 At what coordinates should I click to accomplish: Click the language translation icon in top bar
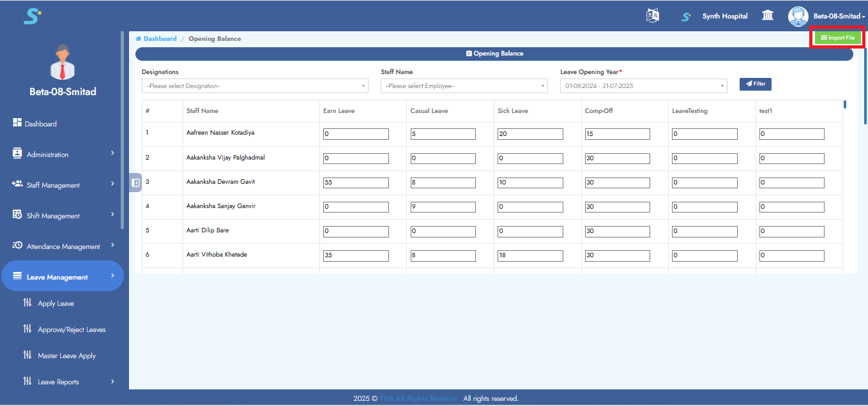652,15
